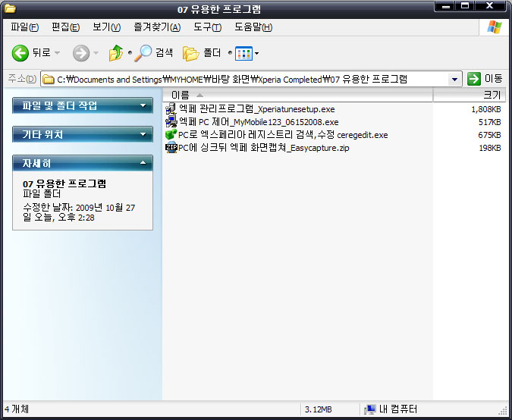Expand the address bar dropdown

tap(454, 79)
